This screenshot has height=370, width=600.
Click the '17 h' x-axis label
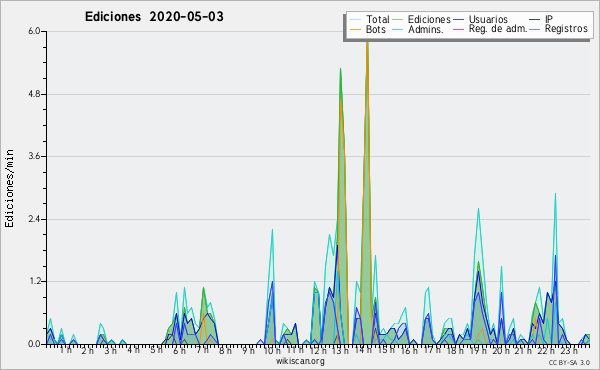(432, 350)
